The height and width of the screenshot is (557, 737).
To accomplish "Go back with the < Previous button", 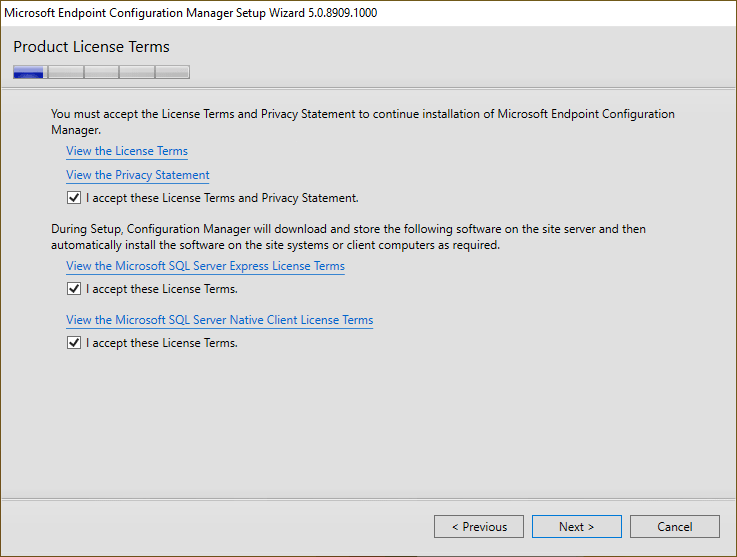I will click(479, 527).
